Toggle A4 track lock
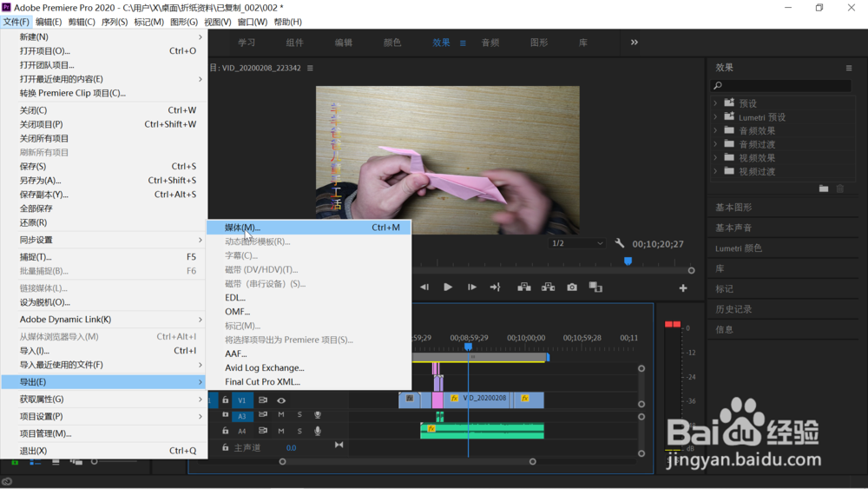Screen dimensions: 868x489 tap(226, 430)
